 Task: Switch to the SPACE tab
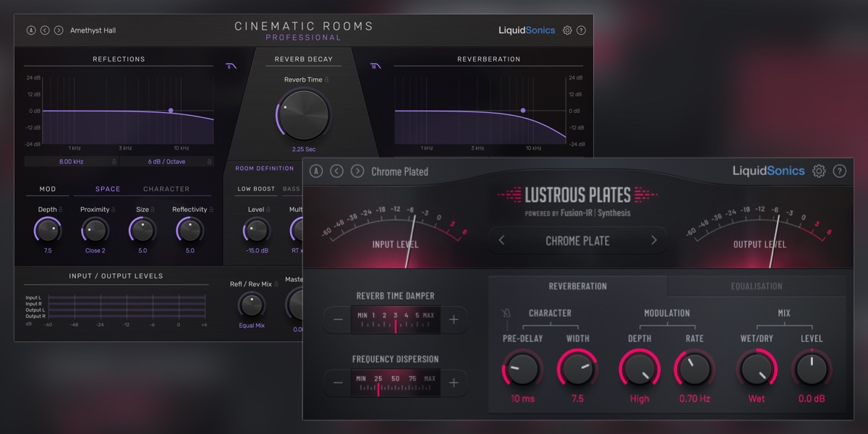click(108, 189)
